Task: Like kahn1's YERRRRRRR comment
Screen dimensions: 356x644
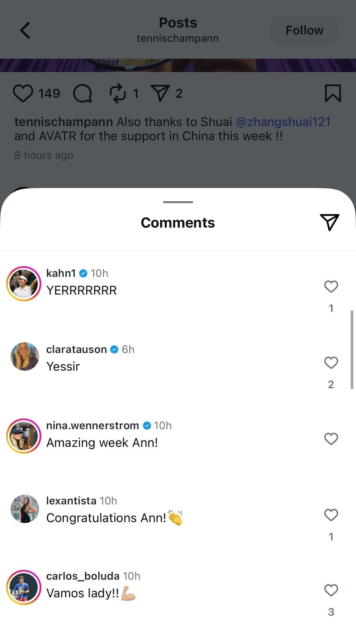Action: pos(331,287)
